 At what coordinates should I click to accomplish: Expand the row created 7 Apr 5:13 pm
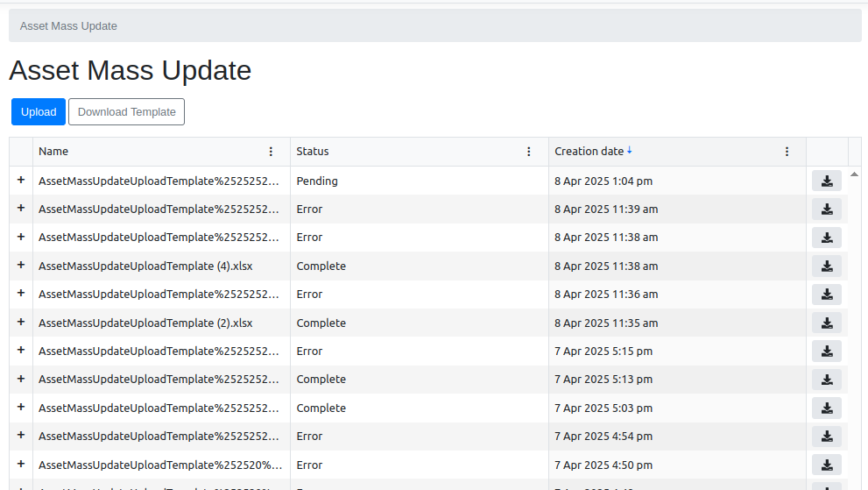pyautogui.click(x=21, y=379)
